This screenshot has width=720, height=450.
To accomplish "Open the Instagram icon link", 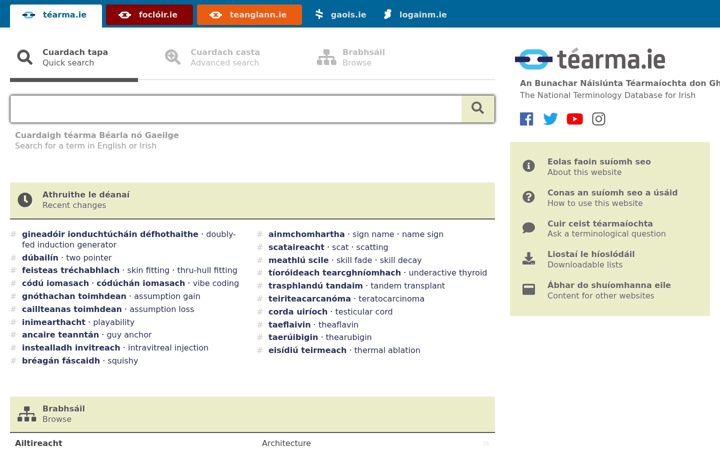I will pos(598,119).
